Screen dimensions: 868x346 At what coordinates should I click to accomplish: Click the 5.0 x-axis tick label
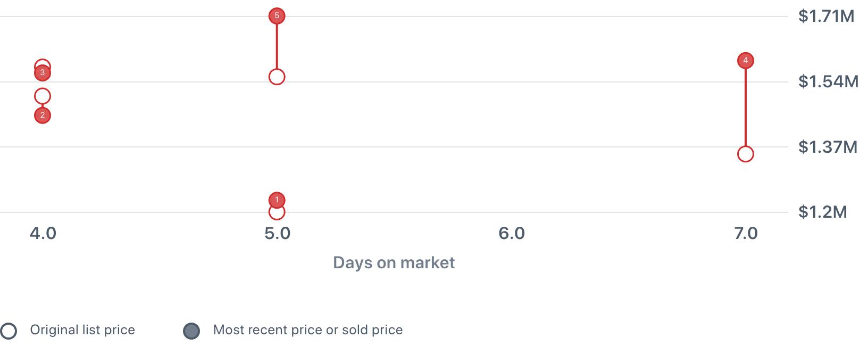click(x=277, y=233)
